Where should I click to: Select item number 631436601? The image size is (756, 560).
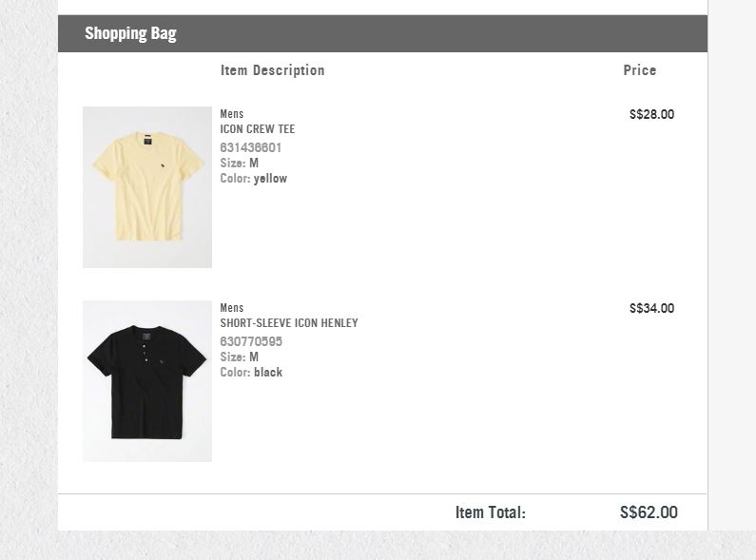(251, 147)
